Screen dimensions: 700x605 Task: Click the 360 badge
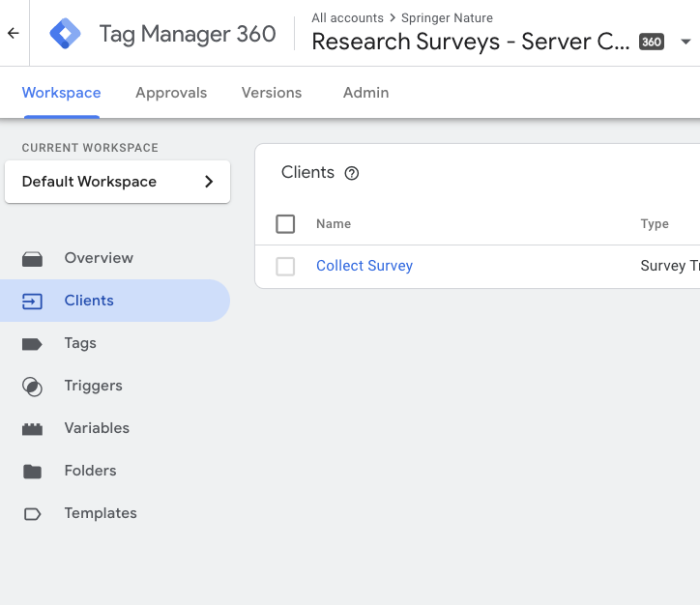pos(652,42)
